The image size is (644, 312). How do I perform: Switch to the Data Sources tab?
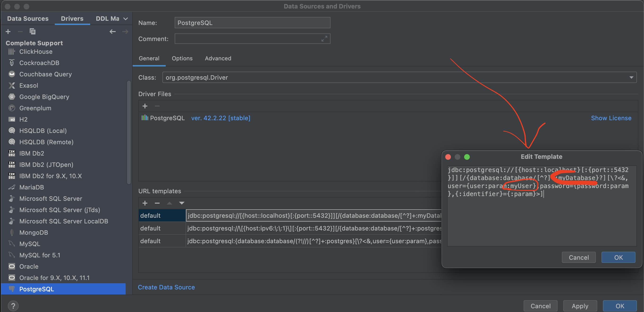[x=28, y=18]
